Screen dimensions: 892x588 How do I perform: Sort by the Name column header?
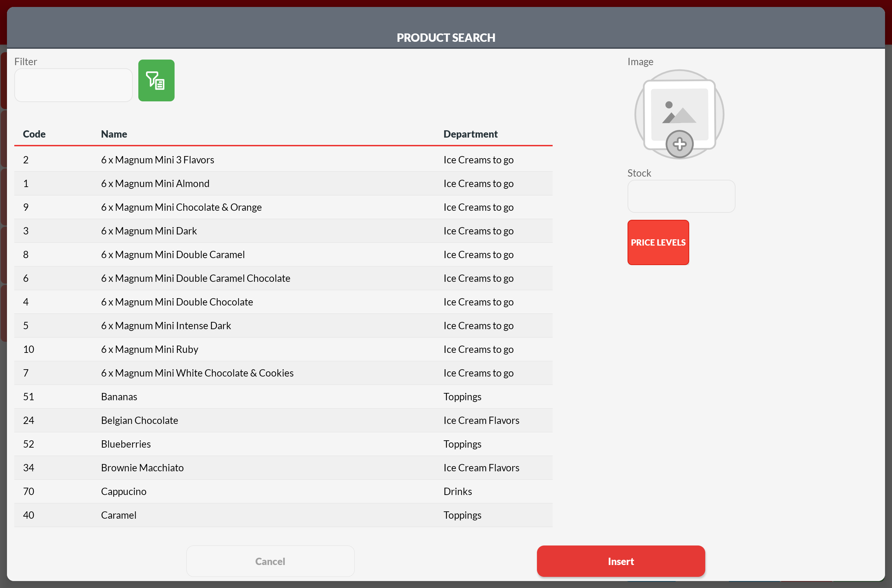[114, 134]
